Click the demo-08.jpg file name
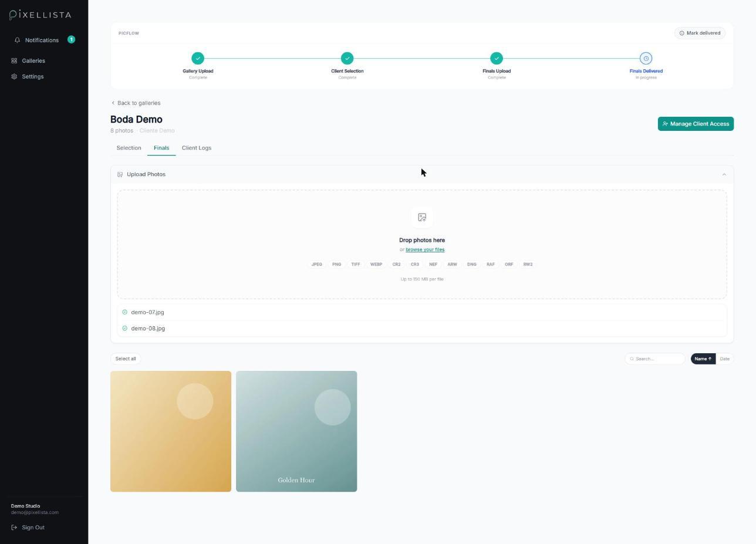756x544 pixels. coord(148,328)
